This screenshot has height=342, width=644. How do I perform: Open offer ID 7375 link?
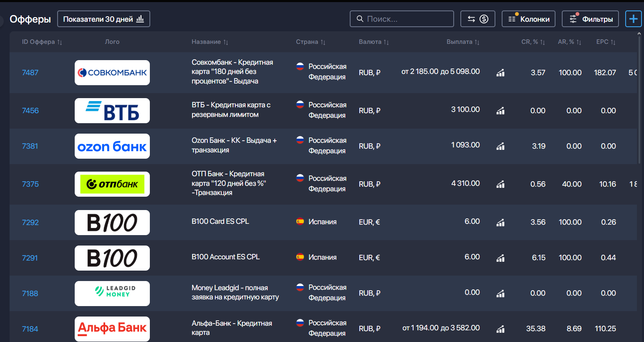[30, 184]
